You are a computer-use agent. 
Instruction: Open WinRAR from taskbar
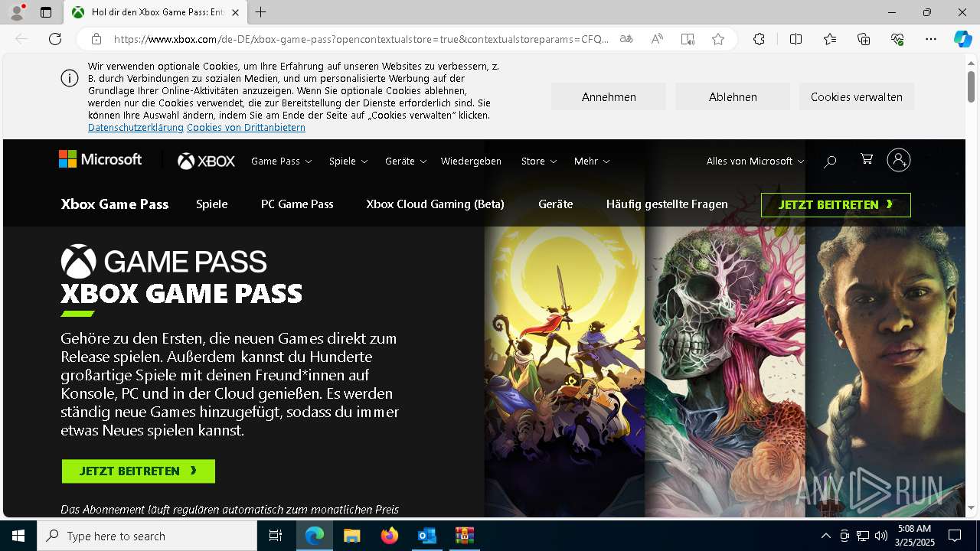coord(464,536)
